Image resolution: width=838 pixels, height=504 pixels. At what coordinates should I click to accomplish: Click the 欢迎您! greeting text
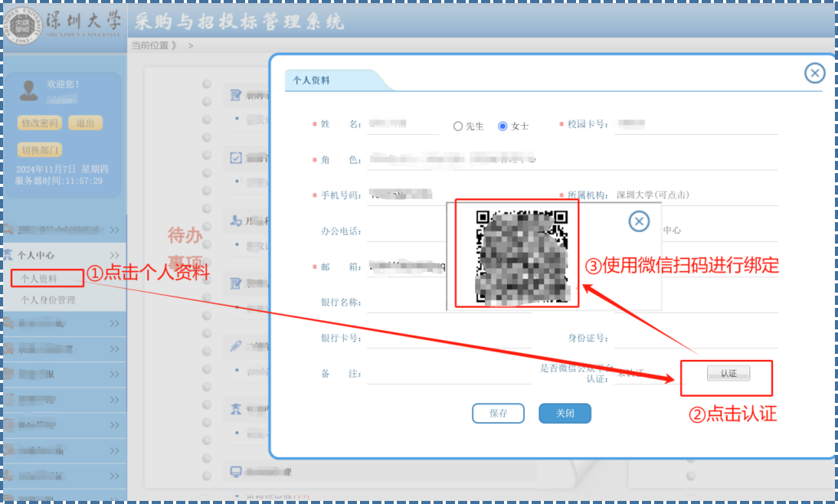[x=63, y=84]
